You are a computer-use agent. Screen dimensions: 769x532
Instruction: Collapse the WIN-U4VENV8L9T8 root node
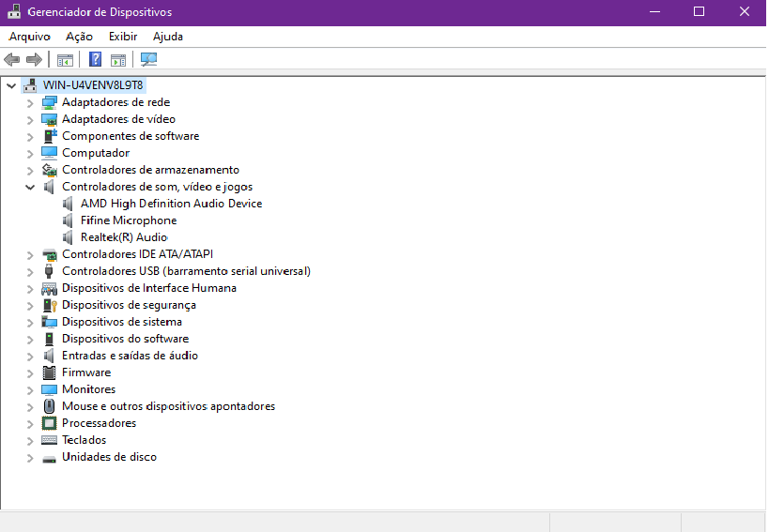(11, 85)
